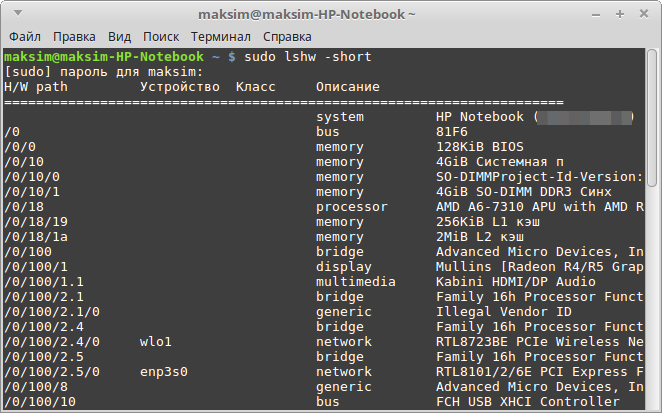
Task: Click the 'Описание' column header
Action: tap(347, 87)
